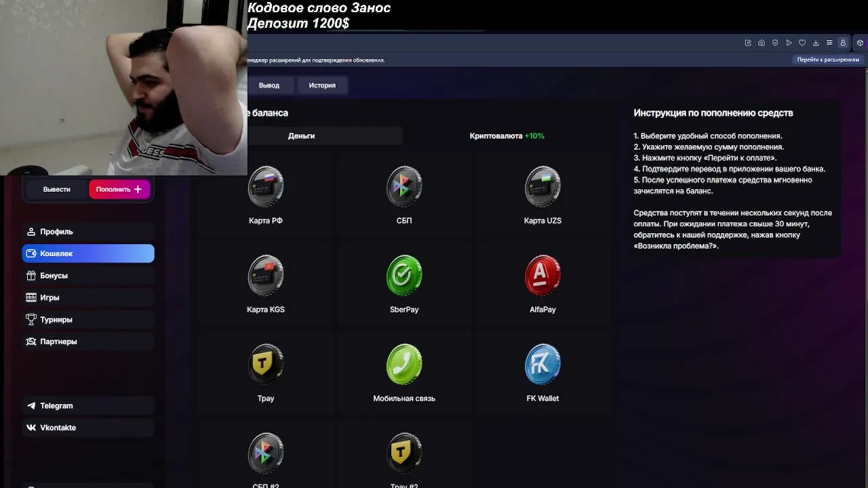868x488 pixels.
Task: Open the browser easy setup lines icon
Action: 829,43
